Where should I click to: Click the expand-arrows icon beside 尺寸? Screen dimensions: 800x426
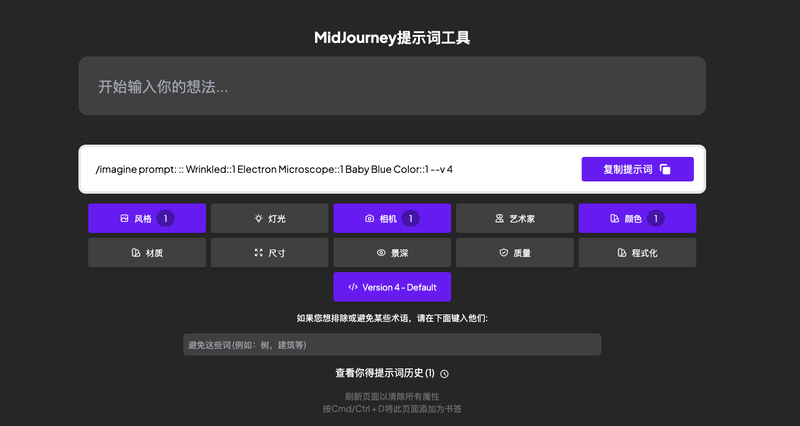pyautogui.click(x=259, y=253)
